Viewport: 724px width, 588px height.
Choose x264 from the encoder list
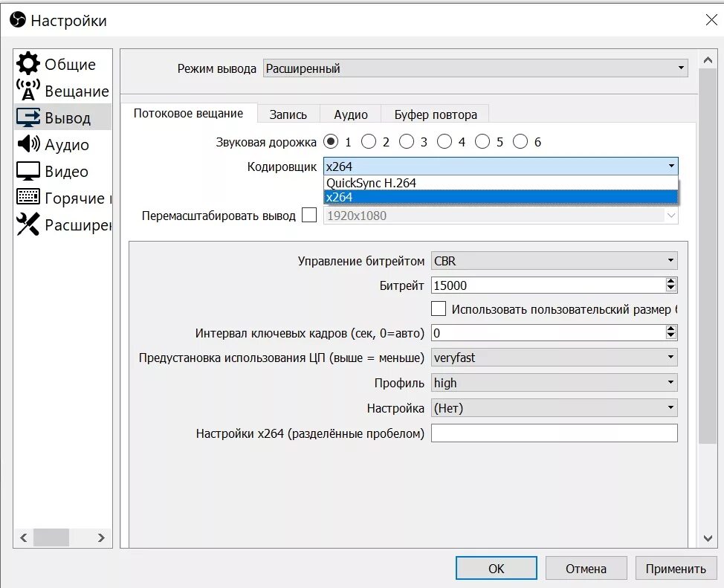(x=501, y=197)
